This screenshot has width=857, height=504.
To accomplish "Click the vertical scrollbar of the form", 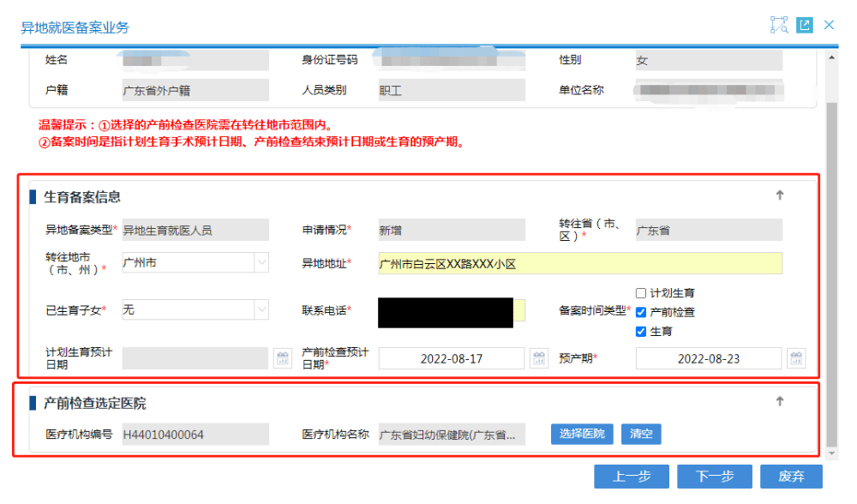I will [x=831, y=257].
